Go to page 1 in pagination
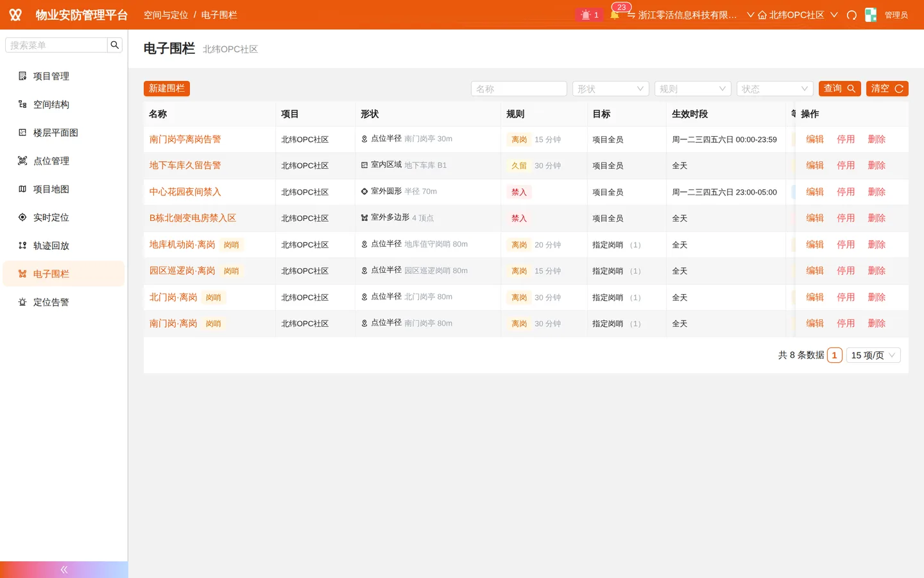Viewport: 924px width, 578px height. click(834, 355)
